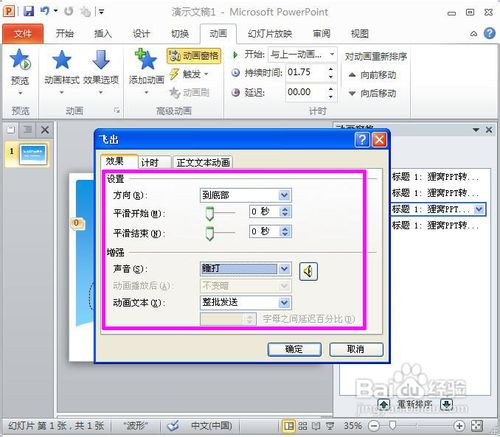Click the OK button in dialog
Screen dimensions: 500x437
294,349
